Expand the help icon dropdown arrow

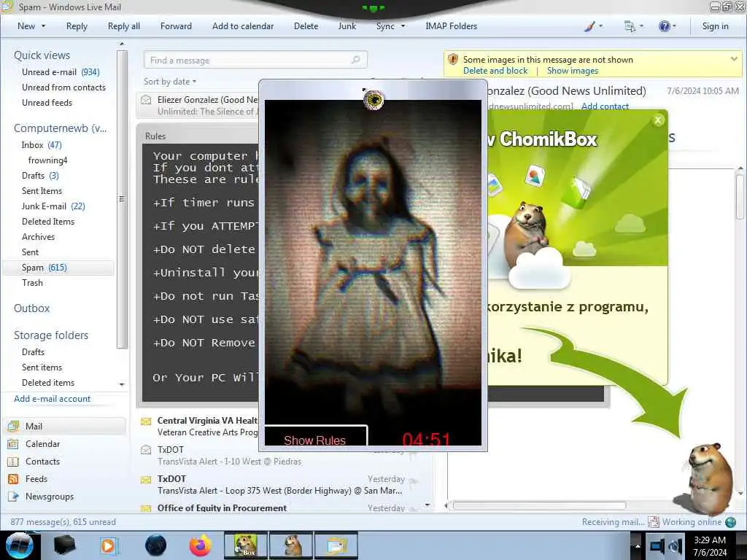click(x=674, y=26)
